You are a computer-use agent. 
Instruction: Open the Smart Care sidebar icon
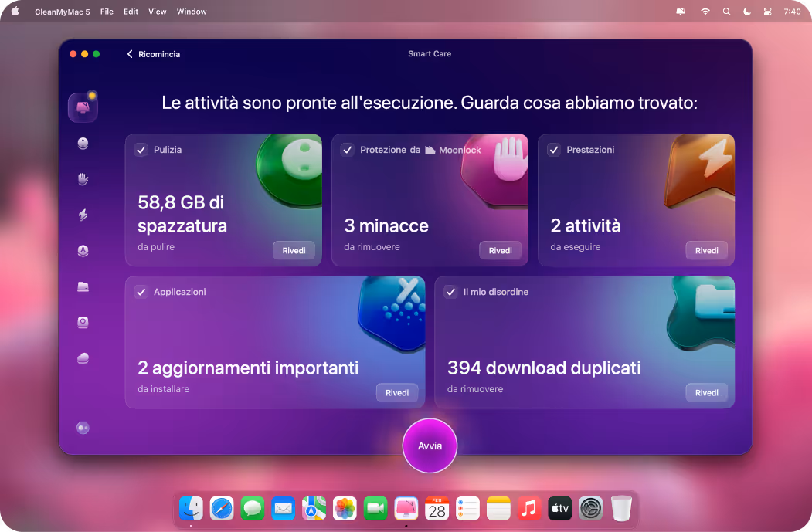(x=83, y=107)
